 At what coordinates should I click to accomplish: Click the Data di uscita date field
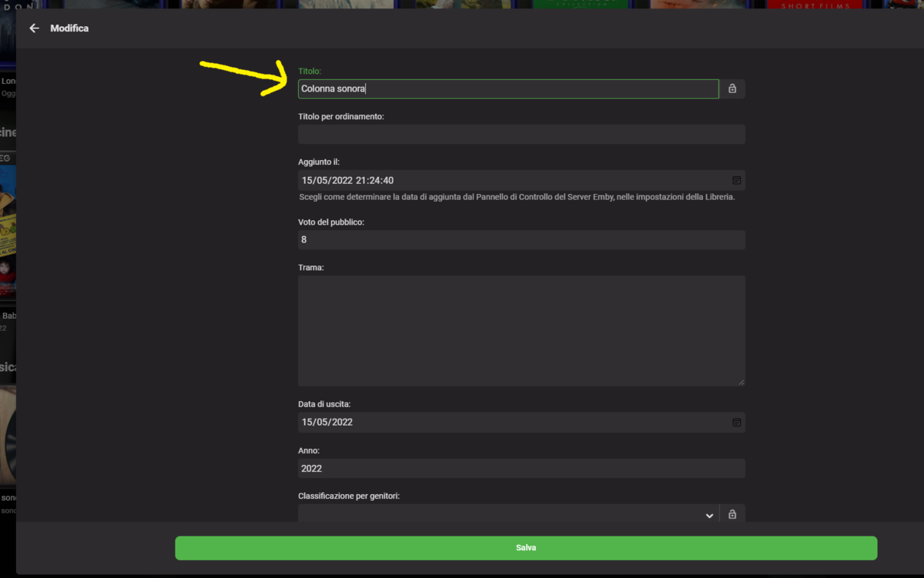pyautogui.click(x=521, y=422)
